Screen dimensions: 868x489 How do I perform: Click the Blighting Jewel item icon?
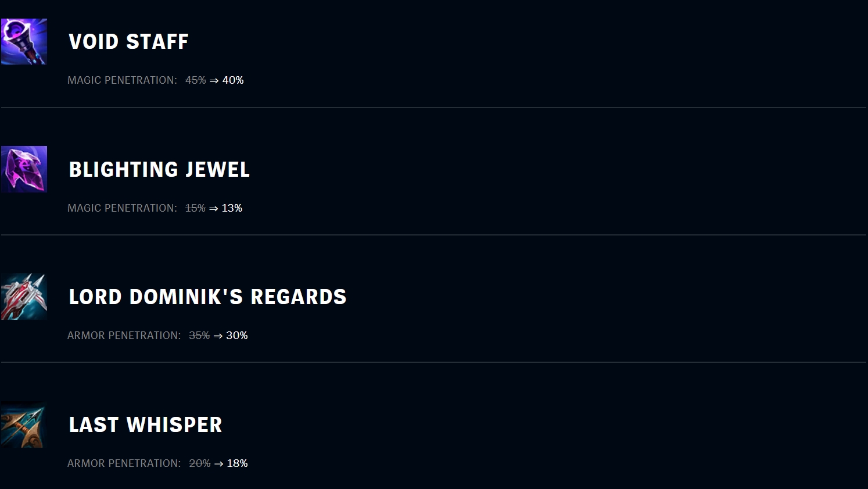pos(24,169)
